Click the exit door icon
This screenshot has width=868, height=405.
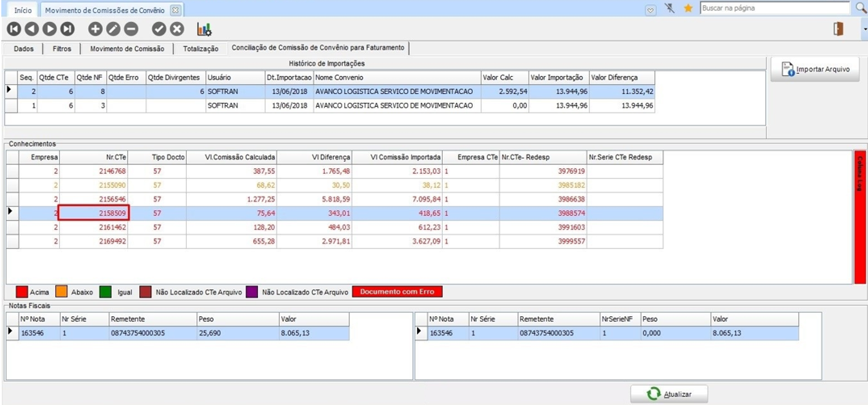[838, 28]
